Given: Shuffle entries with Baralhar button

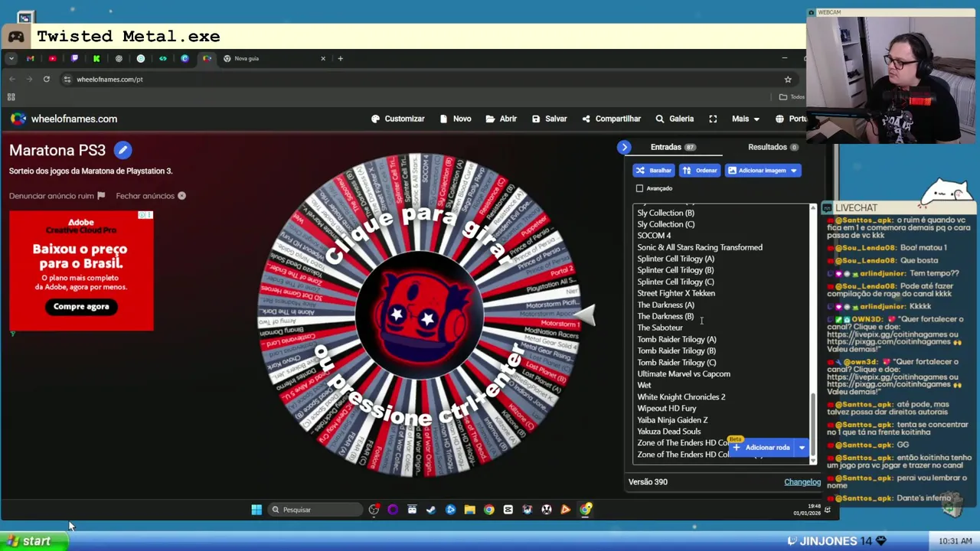Looking at the screenshot, I should pyautogui.click(x=654, y=171).
